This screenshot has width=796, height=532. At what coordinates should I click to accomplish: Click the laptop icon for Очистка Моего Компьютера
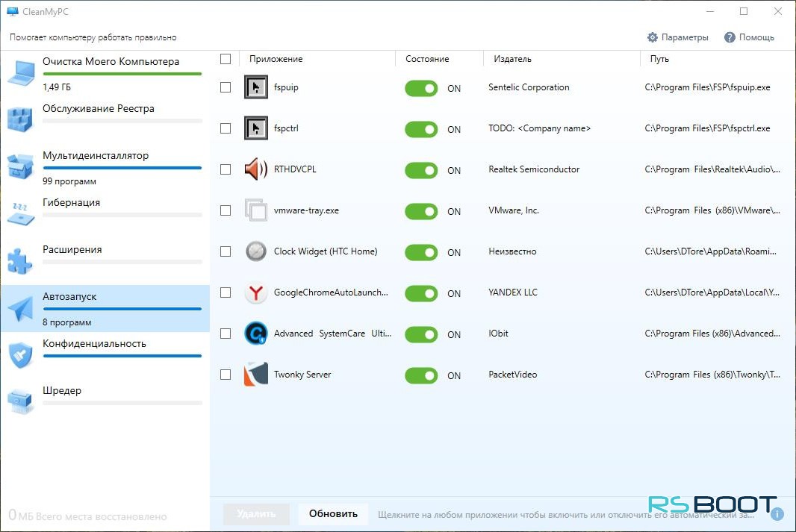point(21,73)
